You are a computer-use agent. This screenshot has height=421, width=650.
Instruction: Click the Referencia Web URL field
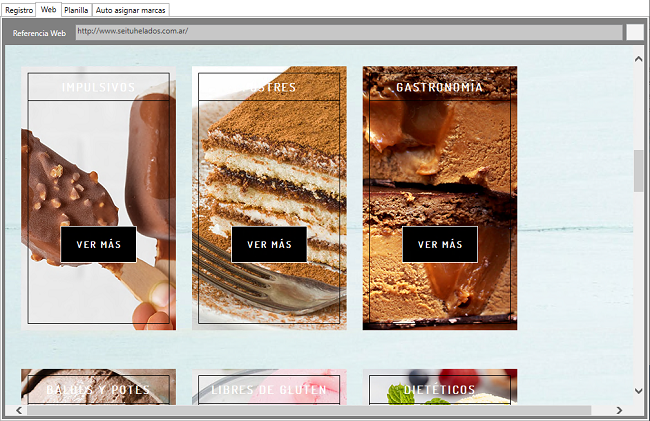[349, 32]
